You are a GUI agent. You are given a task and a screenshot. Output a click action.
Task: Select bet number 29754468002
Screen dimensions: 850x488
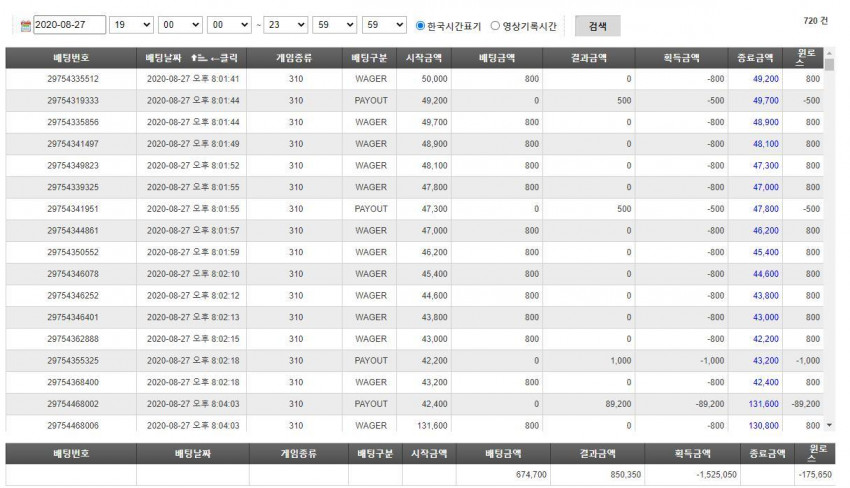point(73,404)
